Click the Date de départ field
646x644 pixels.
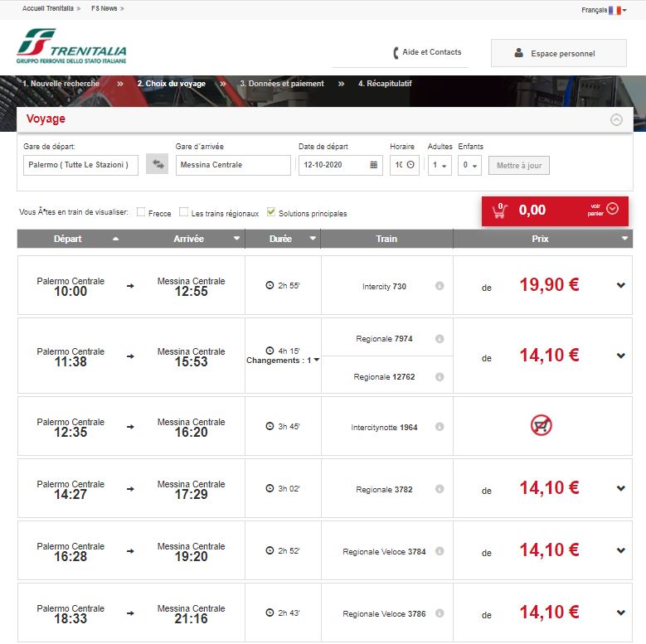[x=341, y=165]
